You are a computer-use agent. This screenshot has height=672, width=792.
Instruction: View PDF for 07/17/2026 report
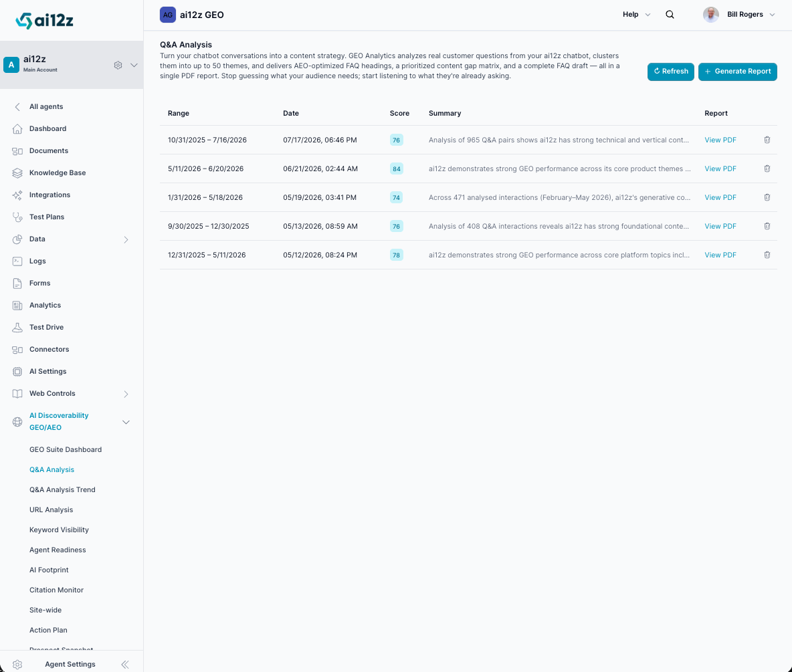pos(720,140)
